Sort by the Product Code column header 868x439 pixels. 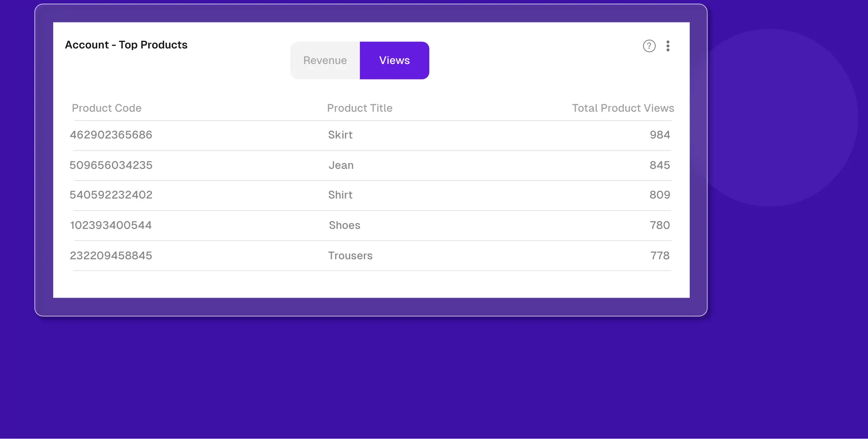tap(107, 108)
